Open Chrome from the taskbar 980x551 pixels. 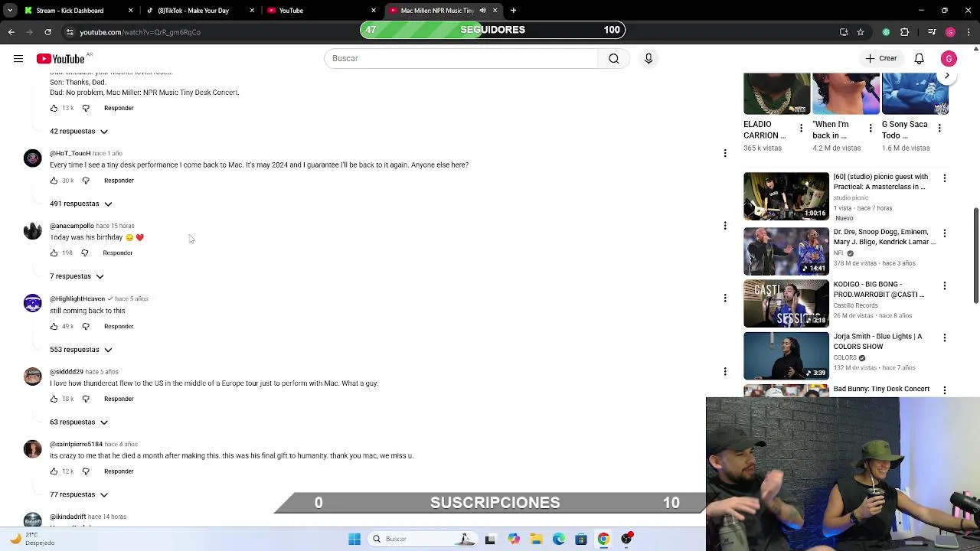603,539
